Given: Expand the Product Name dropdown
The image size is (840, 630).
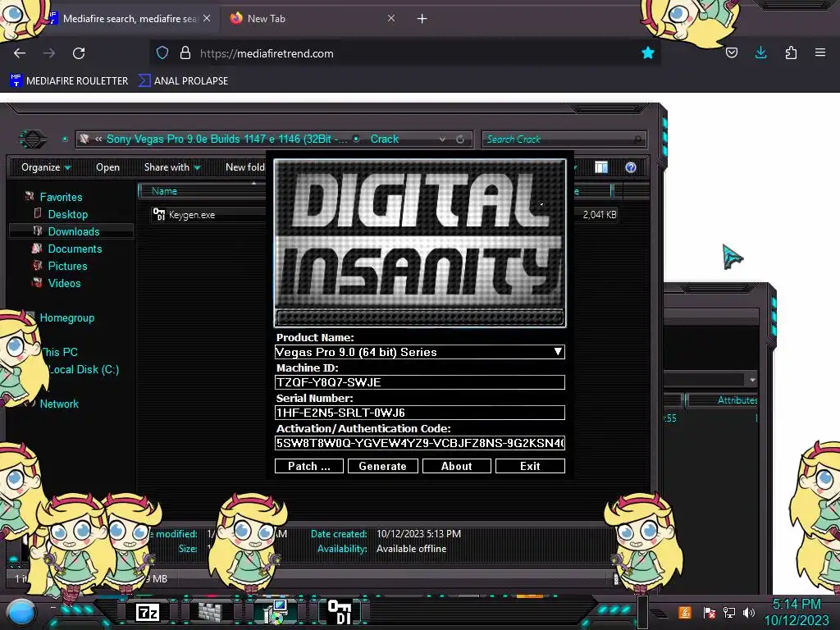Looking at the screenshot, I should (x=558, y=351).
